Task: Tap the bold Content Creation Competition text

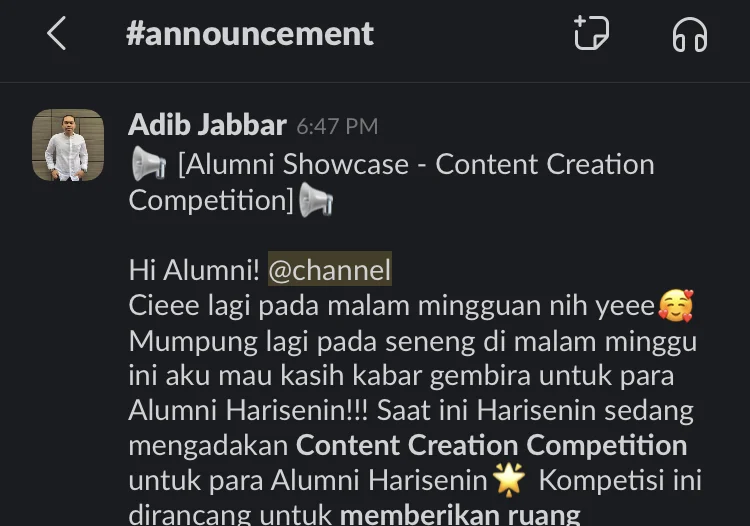Action: point(491,446)
